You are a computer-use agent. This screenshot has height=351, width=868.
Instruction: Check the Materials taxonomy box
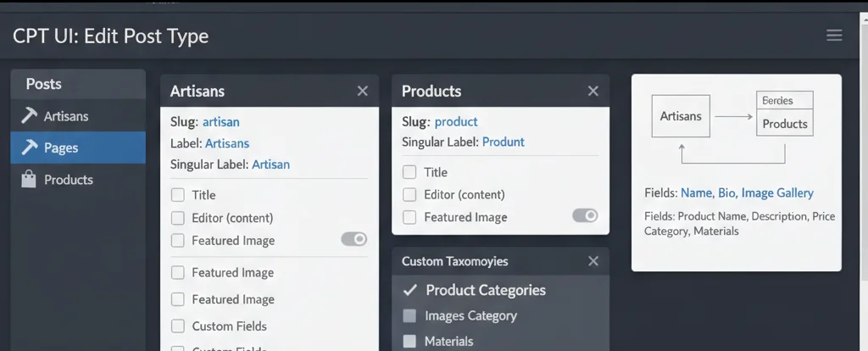click(x=409, y=341)
